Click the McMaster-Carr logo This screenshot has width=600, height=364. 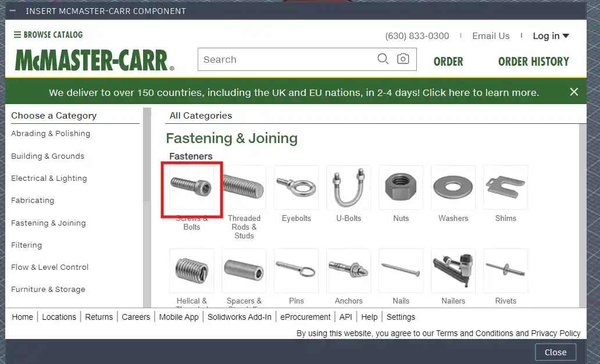pos(95,60)
